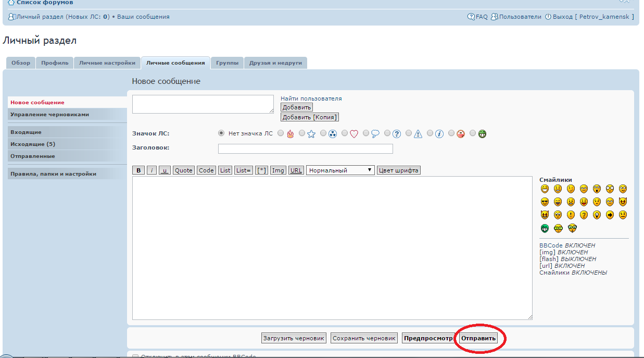Click the Найти пользователя link
The image size is (644, 358).
pos(311,98)
